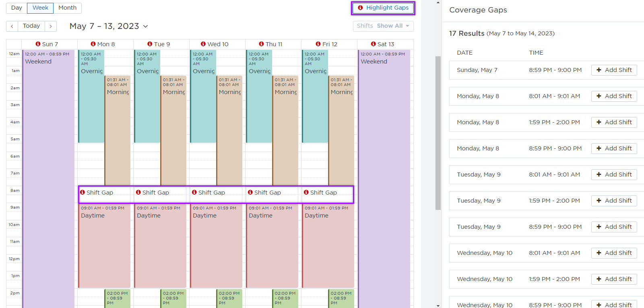Click the Tuesday Shift Gap alert icon
This screenshot has height=308, width=644.
click(x=138, y=192)
